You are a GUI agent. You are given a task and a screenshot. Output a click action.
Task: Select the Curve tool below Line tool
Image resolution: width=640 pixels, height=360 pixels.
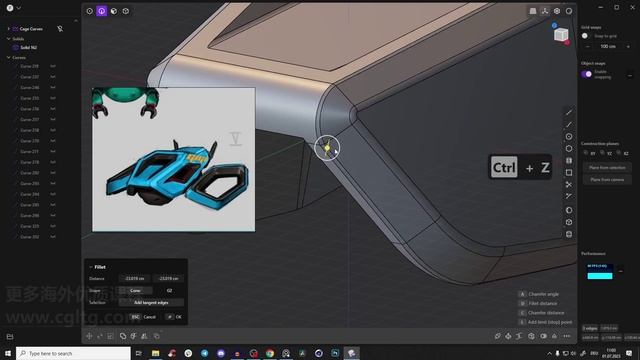(569, 124)
